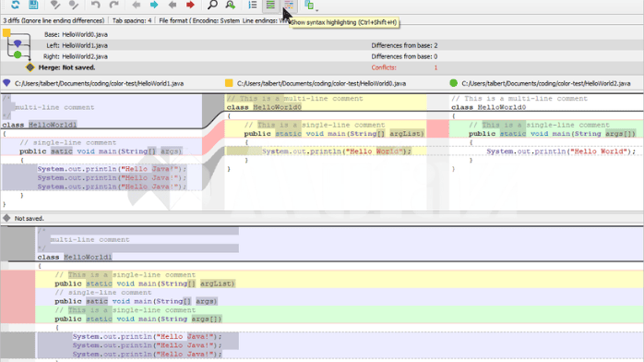Image resolution: width=644 pixels, height=362 pixels.
Task: Click the 'argList' main line in center pane
Action: point(334,134)
